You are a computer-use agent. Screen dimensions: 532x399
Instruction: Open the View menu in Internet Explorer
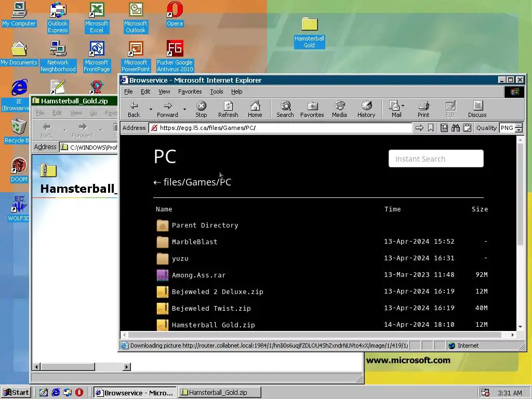[164, 91]
